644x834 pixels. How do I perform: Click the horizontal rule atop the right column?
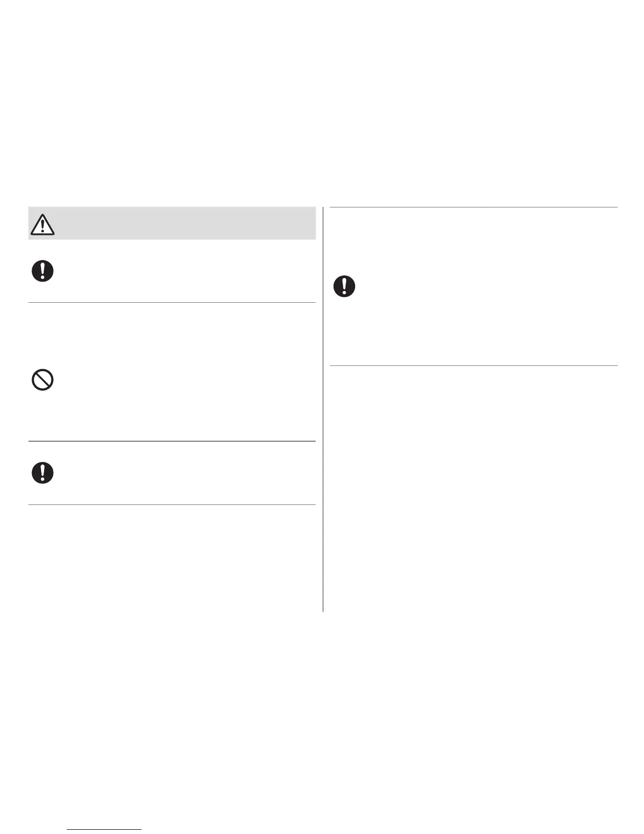tap(474, 207)
